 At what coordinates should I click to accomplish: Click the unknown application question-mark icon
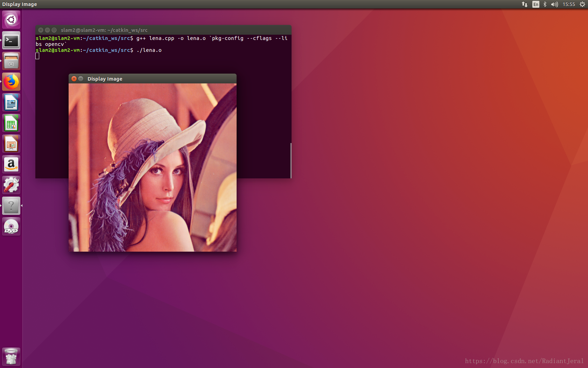11,206
